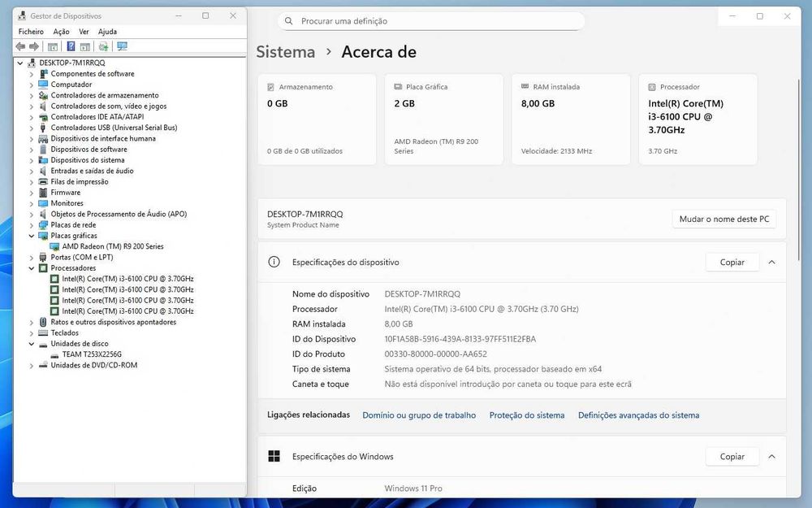Expand Entradas e saídas de áudio

32,172
